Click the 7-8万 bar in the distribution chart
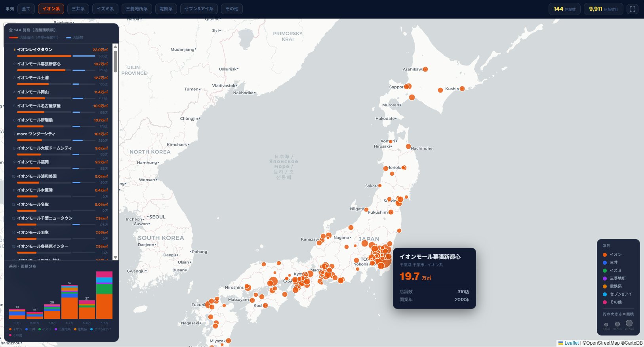 [x=52, y=311]
